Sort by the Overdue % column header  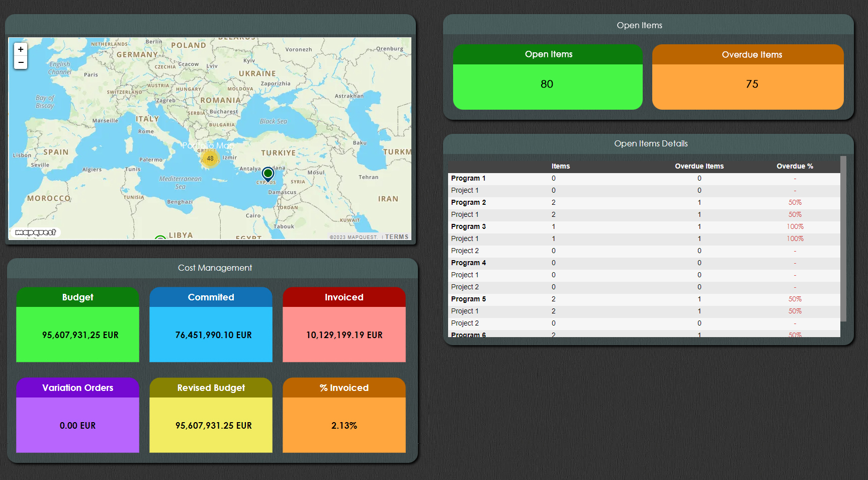tap(795, 166)
